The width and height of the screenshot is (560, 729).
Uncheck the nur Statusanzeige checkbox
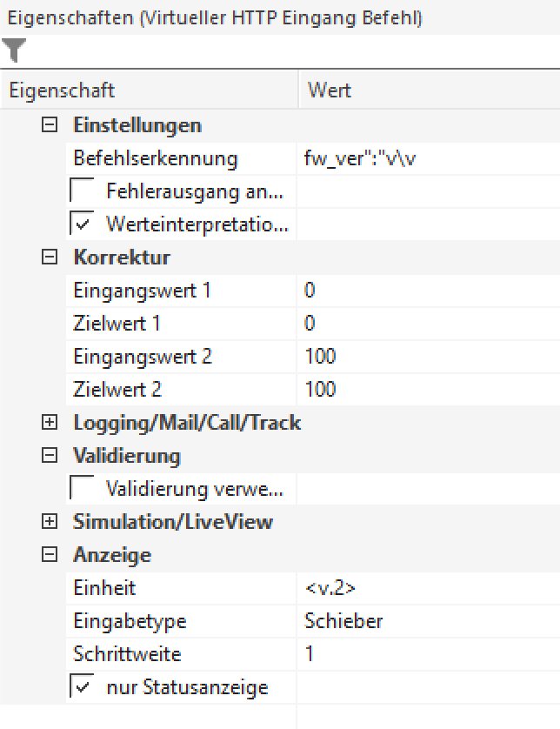point(83,687)
